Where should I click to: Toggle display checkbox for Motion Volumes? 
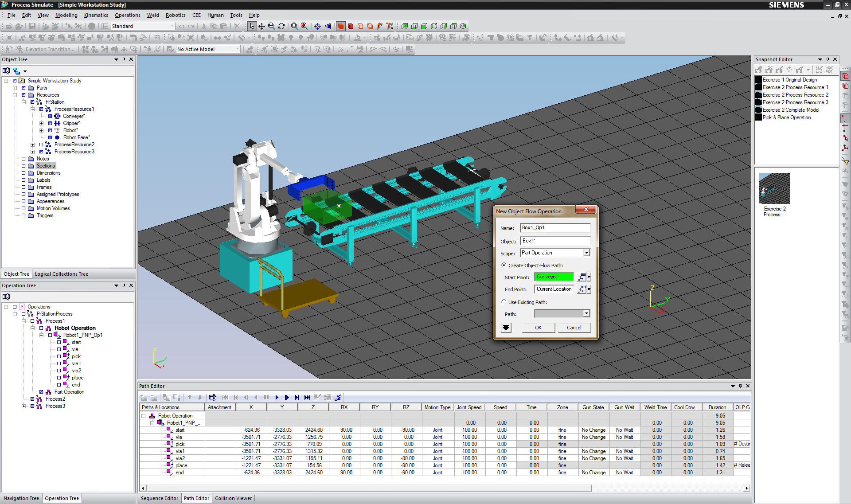(x=23, y=208)
